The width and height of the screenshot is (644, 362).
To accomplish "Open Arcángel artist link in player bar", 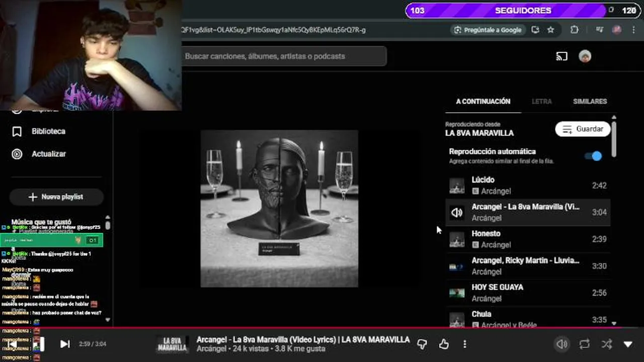I will point(211,348).
